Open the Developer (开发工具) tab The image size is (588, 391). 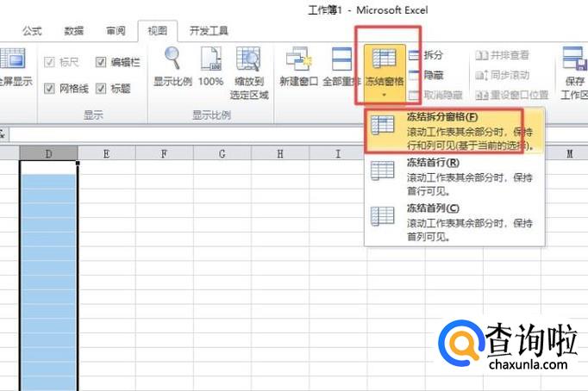[x=209, y=31]
